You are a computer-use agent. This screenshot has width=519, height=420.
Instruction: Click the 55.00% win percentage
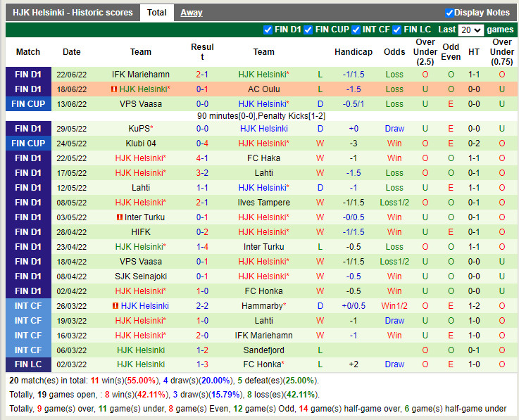[142, 381]
